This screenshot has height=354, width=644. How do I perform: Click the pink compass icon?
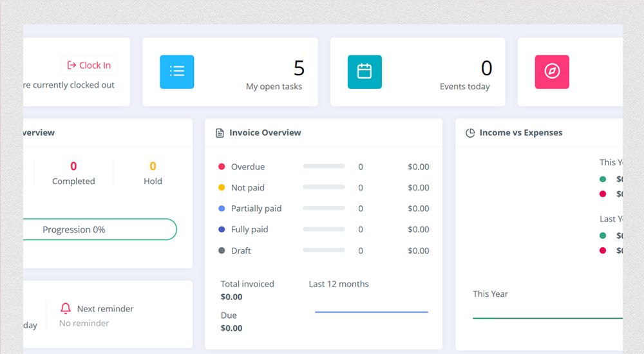coord(552,71)
